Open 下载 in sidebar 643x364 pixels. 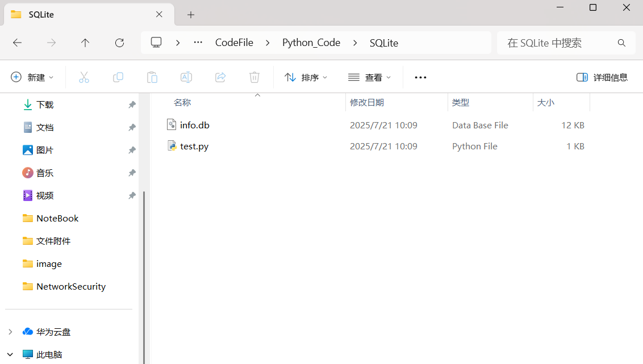point(45,104)
